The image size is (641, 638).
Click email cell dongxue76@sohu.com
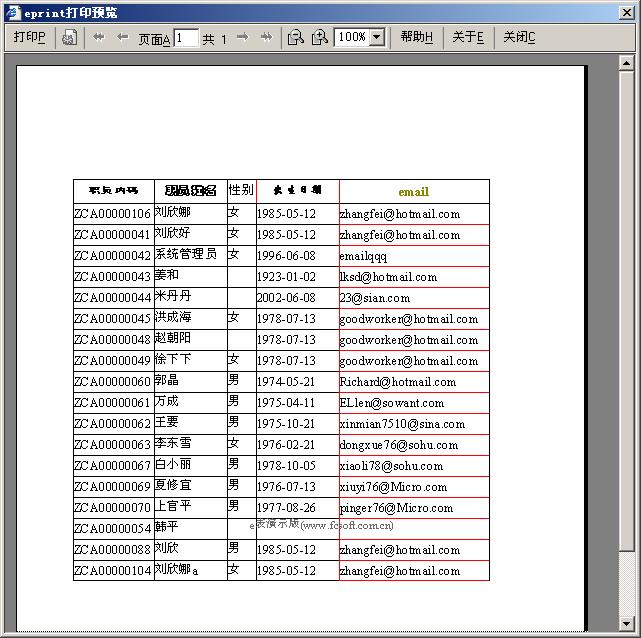click(x=414, y=445)
